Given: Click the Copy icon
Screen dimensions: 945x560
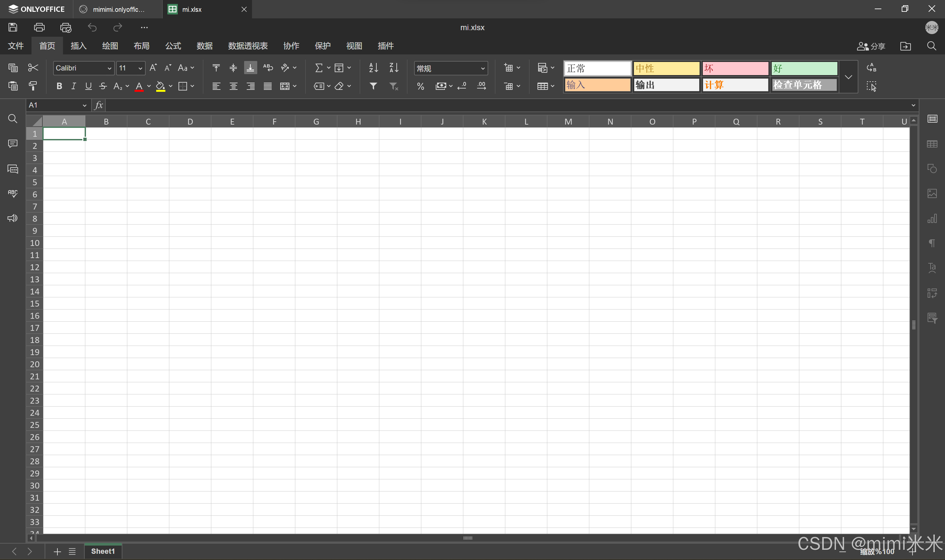Looking at the screenshot, I should click(x=13, y=68).
